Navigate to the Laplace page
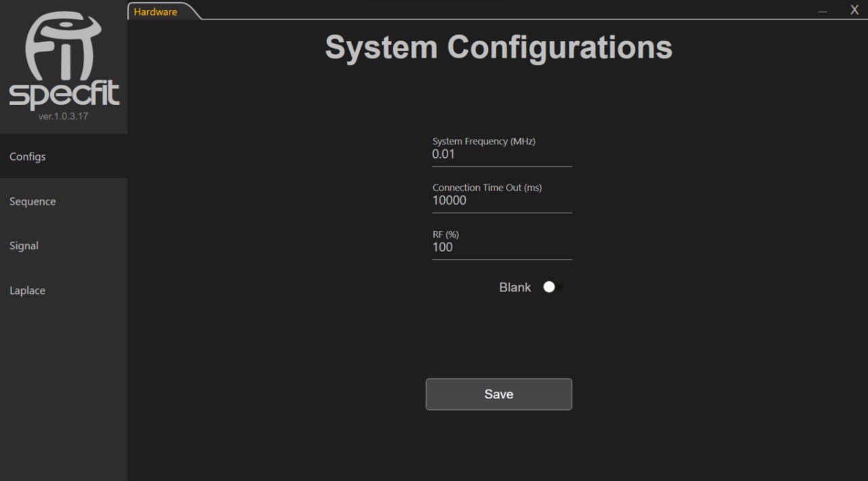Viewport: 868px width, 481px height. coord(27,291)
